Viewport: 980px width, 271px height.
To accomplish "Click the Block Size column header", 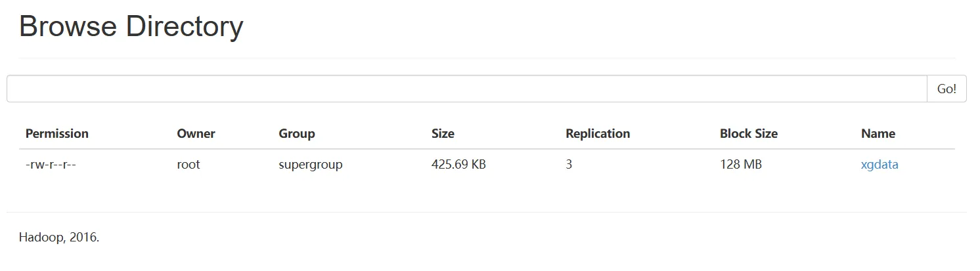I will click(x=748, y=133).
